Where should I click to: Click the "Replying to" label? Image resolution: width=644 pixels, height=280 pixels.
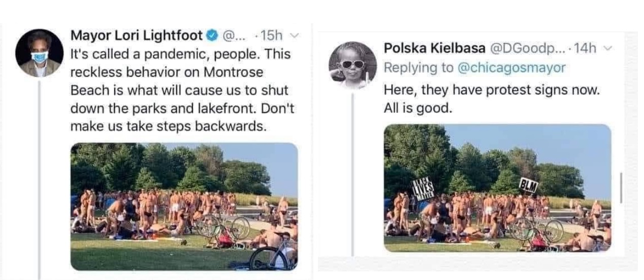pyautogui.click(x=419, y=67)
